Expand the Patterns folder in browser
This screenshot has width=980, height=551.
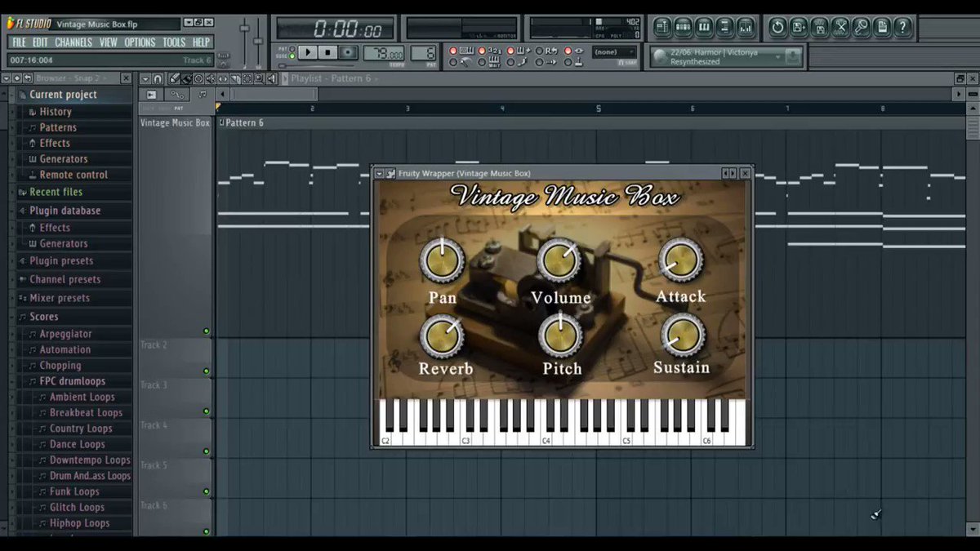pos(57,127)
